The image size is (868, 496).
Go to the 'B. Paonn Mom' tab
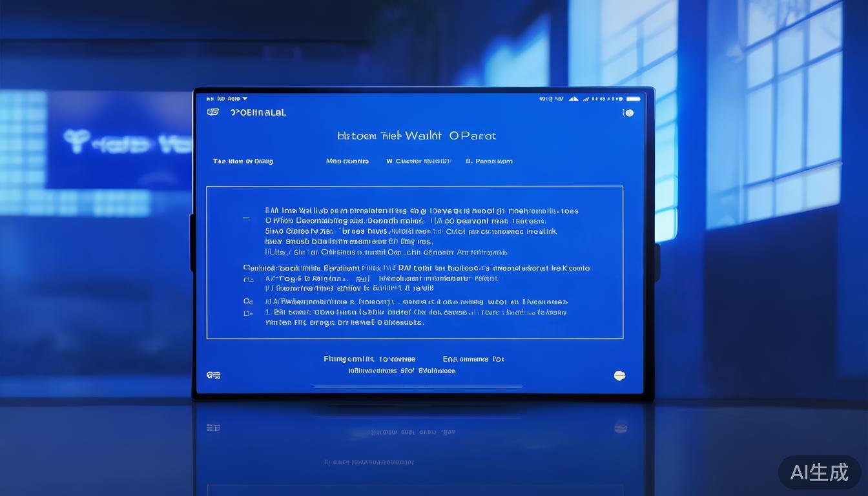click(x=489, y=161)
